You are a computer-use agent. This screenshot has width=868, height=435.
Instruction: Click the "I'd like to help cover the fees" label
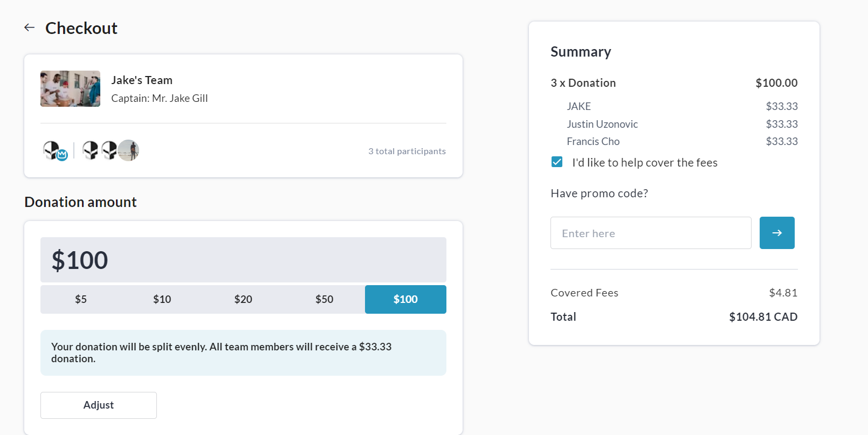click(644, 163)
